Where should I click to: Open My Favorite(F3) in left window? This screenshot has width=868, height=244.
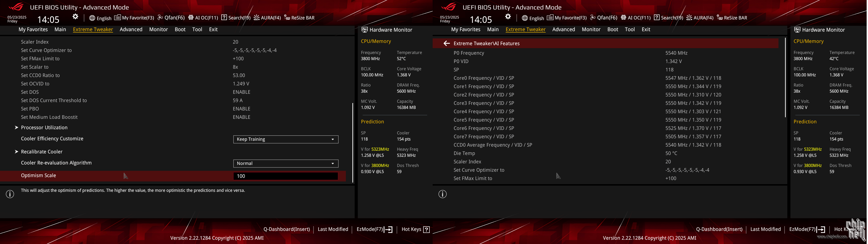click(x=134, y=18)
